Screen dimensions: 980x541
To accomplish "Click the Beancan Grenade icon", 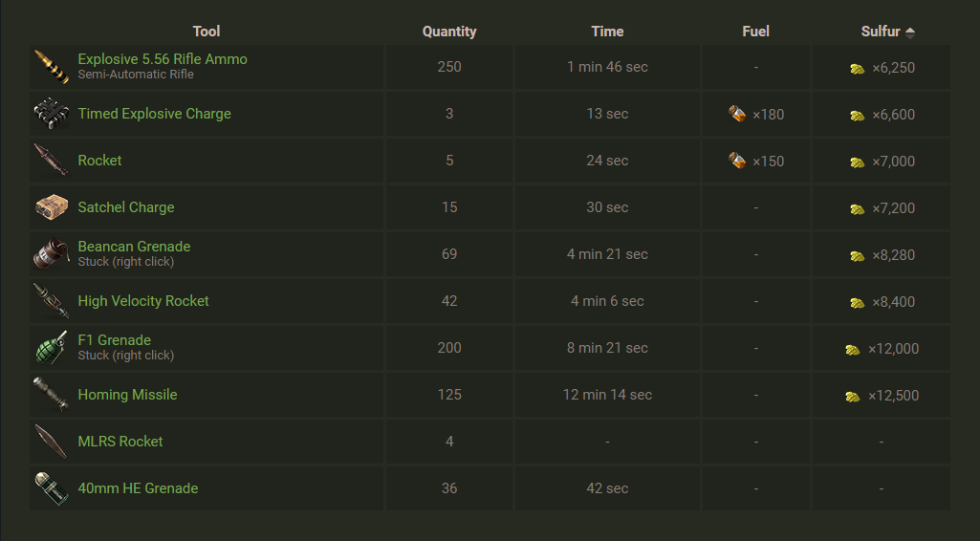I will [x=51, y=254].
